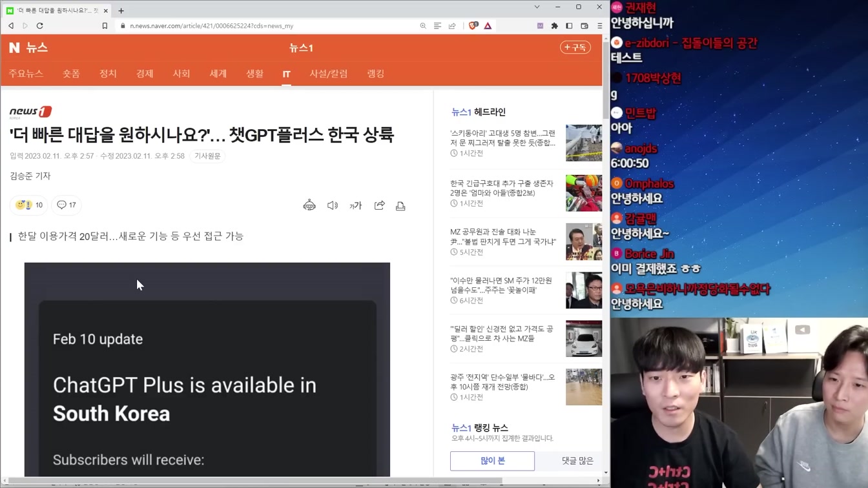Image resolution: width=868 pixels, height=488 pixels.
Task: Go to 뉴스 home link in header
Action: [37, 48]
